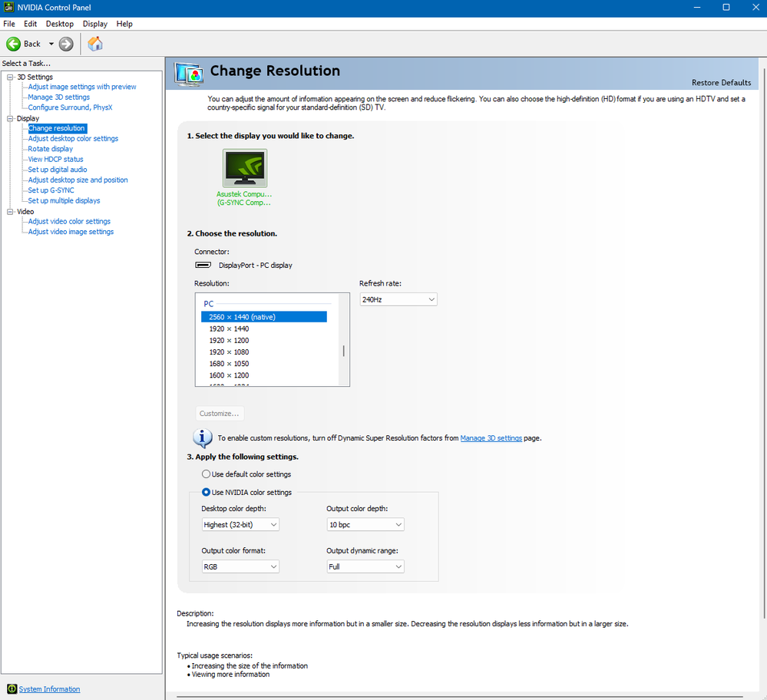Go to the Home page icon
This screenshot has width=767, height=700.
pyautogui.click(x=95, y=44)
